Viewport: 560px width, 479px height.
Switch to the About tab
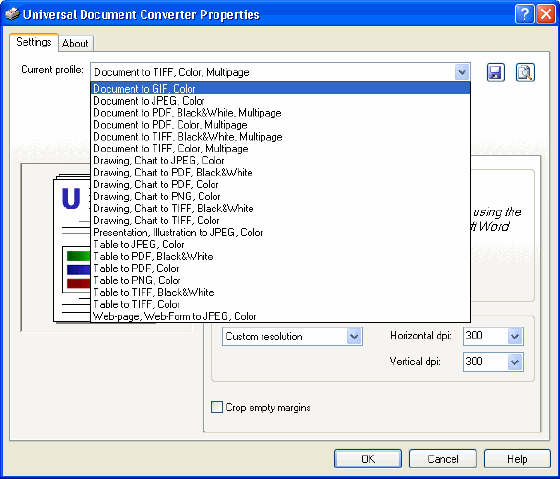(x=75, y=43)
